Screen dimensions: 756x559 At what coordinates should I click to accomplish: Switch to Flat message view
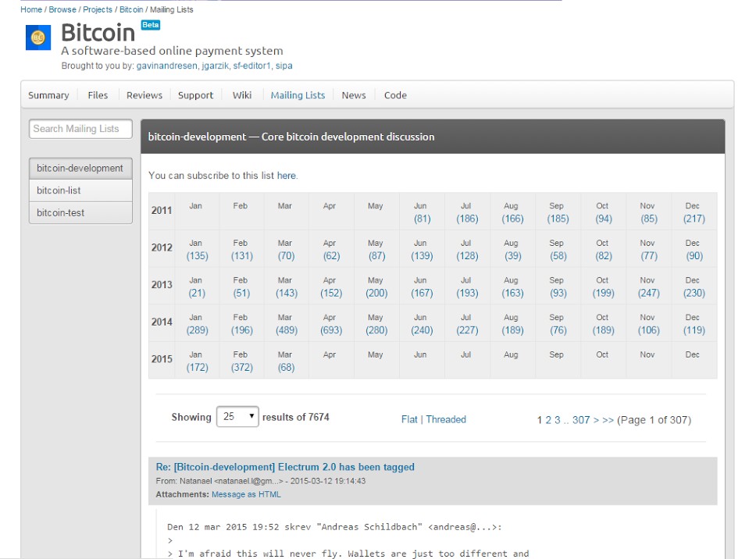tap(409, 419)
